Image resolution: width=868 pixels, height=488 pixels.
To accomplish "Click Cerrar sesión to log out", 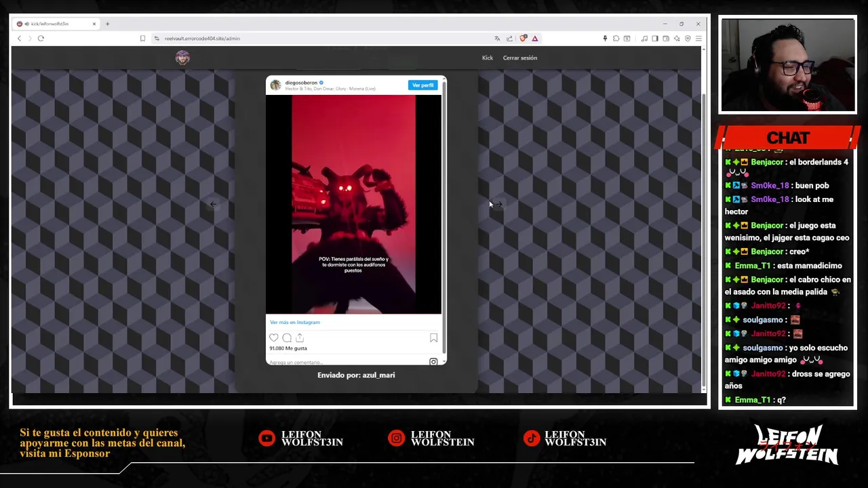I will pos(520,58).
